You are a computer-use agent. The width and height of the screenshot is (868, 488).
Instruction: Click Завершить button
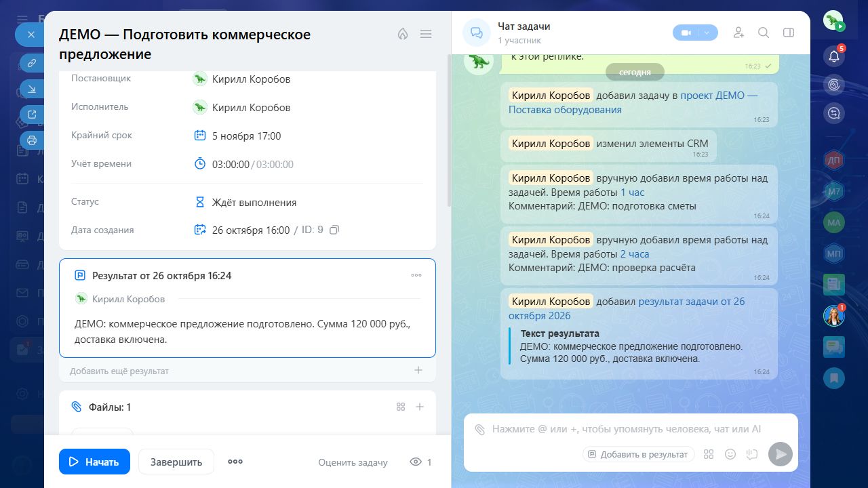(176, 462)
